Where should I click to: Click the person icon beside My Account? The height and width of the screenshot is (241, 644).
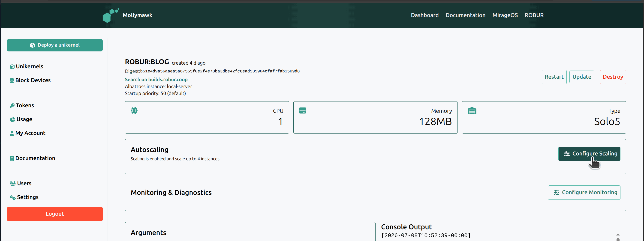[12, 133]
